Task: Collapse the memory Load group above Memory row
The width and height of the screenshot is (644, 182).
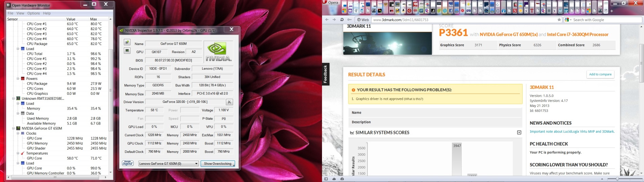Action: click(x=18, y=104)
